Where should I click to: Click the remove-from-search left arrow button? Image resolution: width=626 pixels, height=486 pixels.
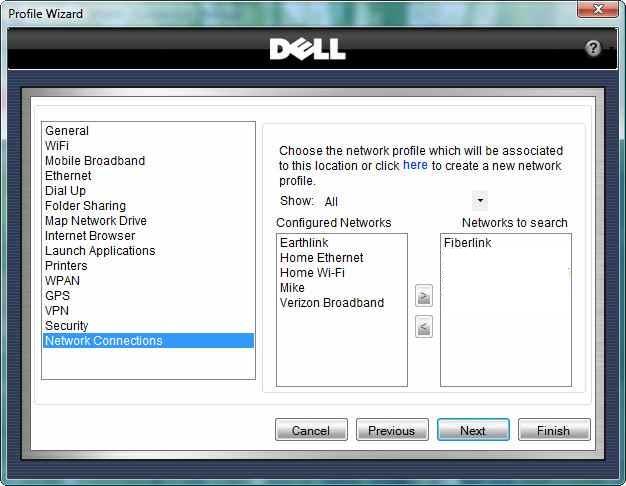point(424,326)
